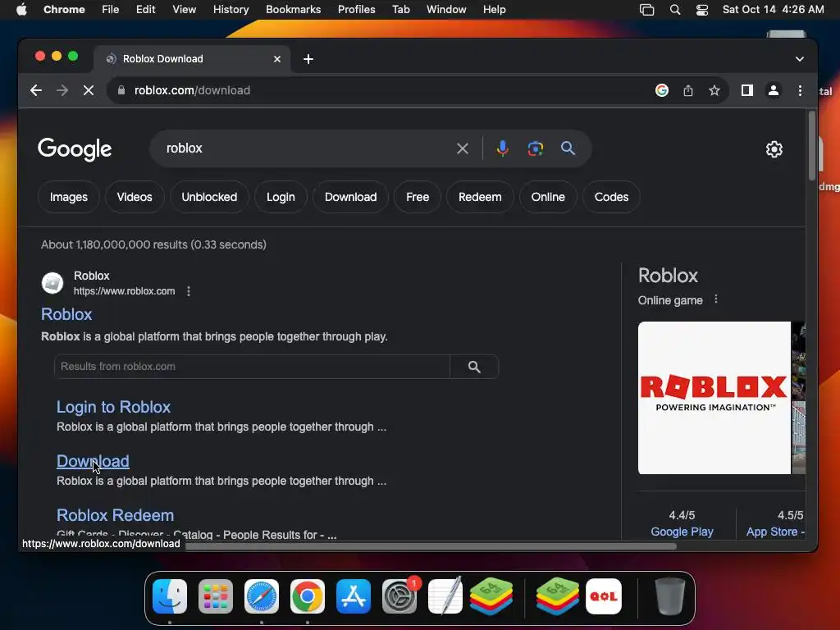This screenshot has height=630, width=840.
Task: Select the Online filter chip
Action: (x=547, y=197)
